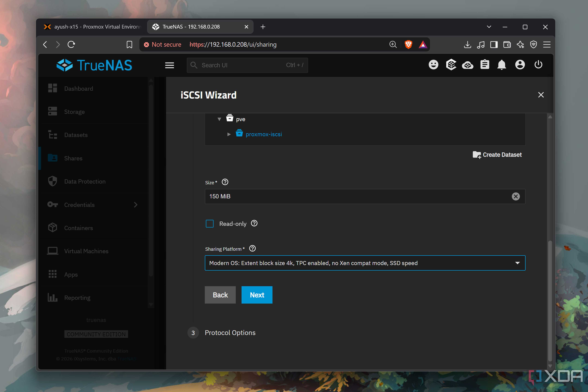Open browser downloads icon
The image size is (588, 392).
click(467, 45)
